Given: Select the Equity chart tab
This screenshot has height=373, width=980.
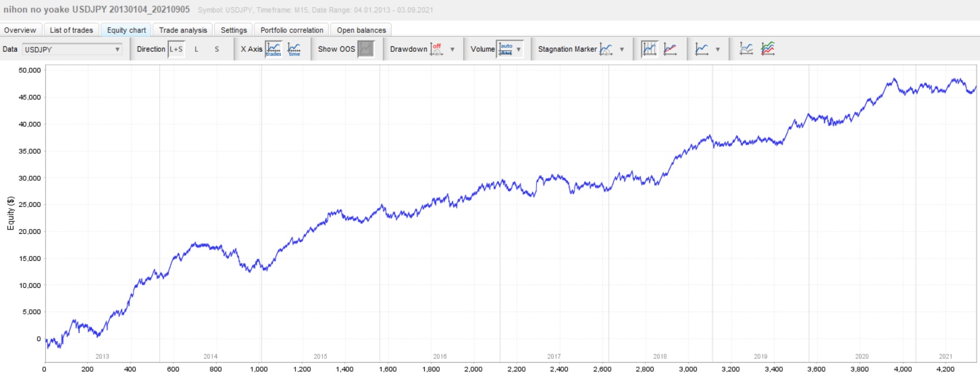Looking at the screenshot, I should [126, 30].
